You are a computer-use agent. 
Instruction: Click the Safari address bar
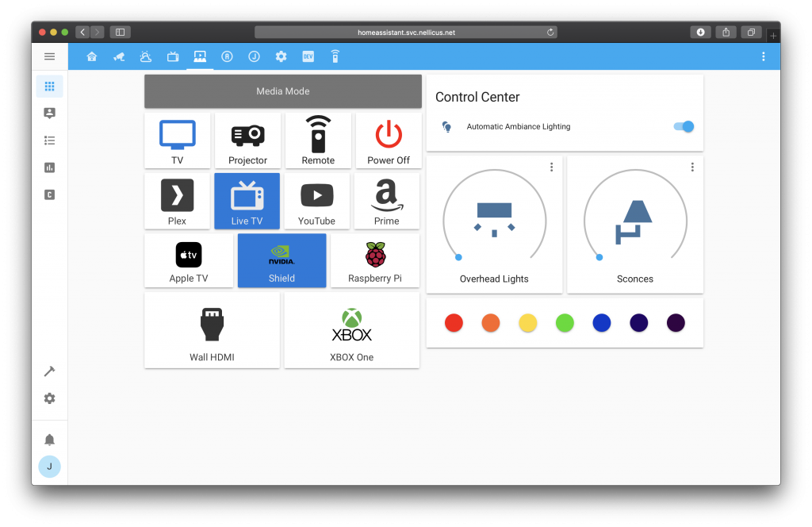point(406,33)
